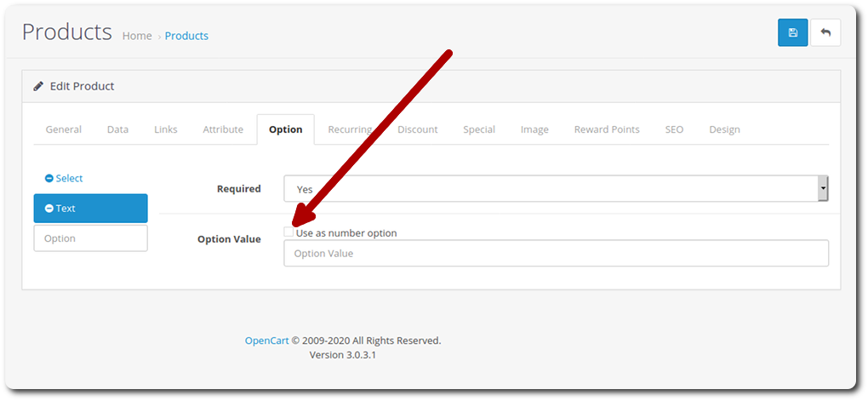Click the blue save floppy disk icon

[x=793, y=32]
